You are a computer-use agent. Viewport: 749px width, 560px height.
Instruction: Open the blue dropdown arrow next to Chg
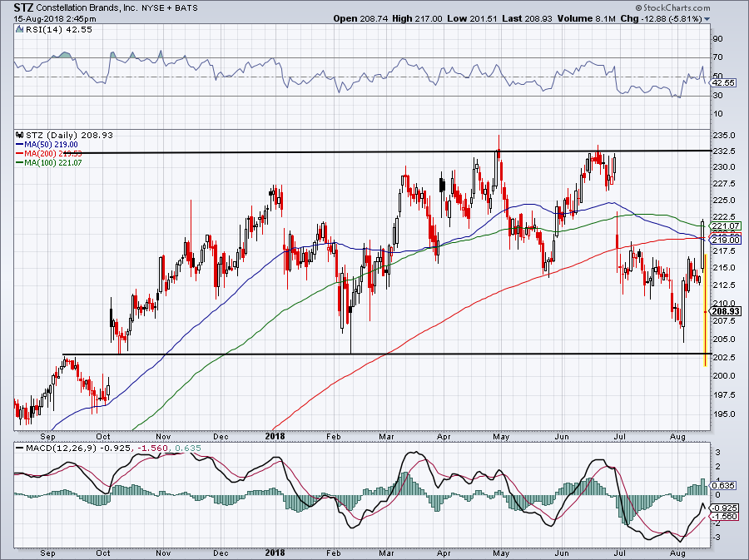coord(707,19)
